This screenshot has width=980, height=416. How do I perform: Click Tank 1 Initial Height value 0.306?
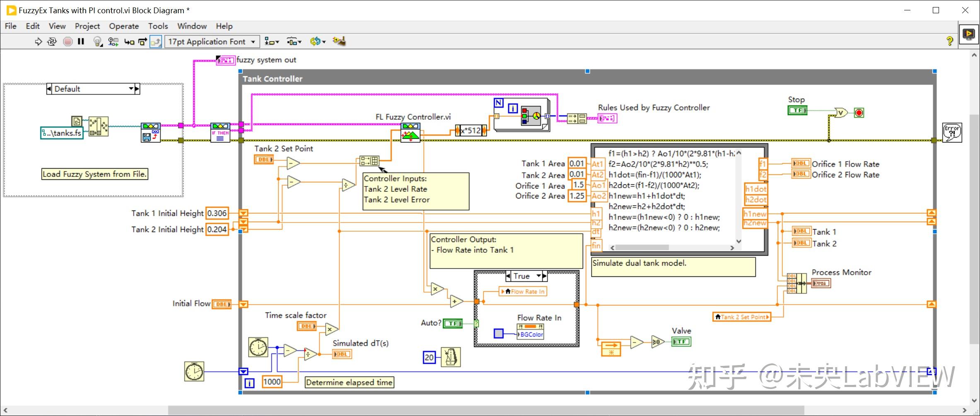(217, 213)
